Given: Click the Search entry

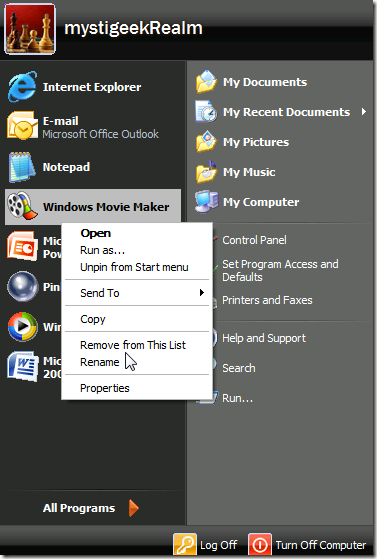Looking at the screenshot, I should (x=239, y=368).
